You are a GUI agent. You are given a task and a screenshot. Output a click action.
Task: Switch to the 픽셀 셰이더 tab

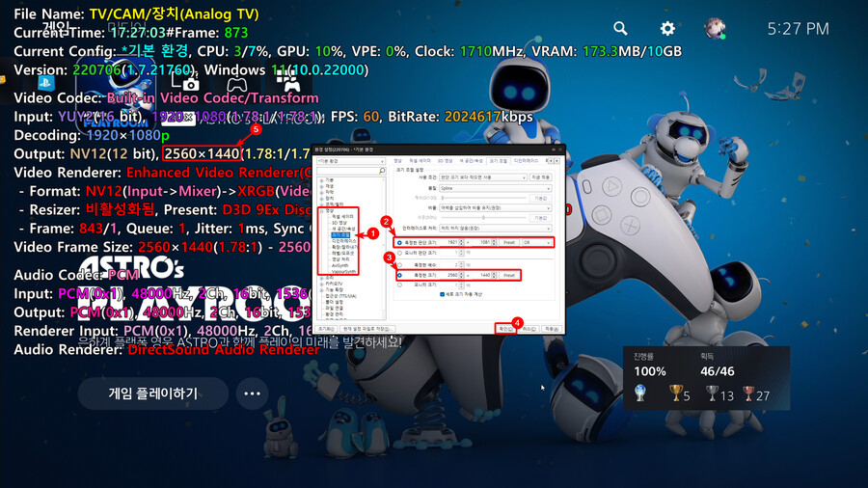420,160
